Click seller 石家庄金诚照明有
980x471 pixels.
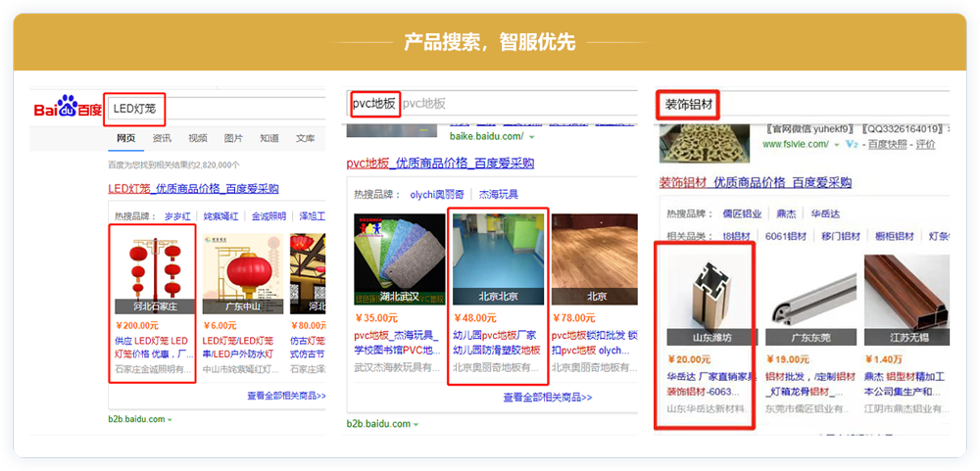tap(153, 370)
